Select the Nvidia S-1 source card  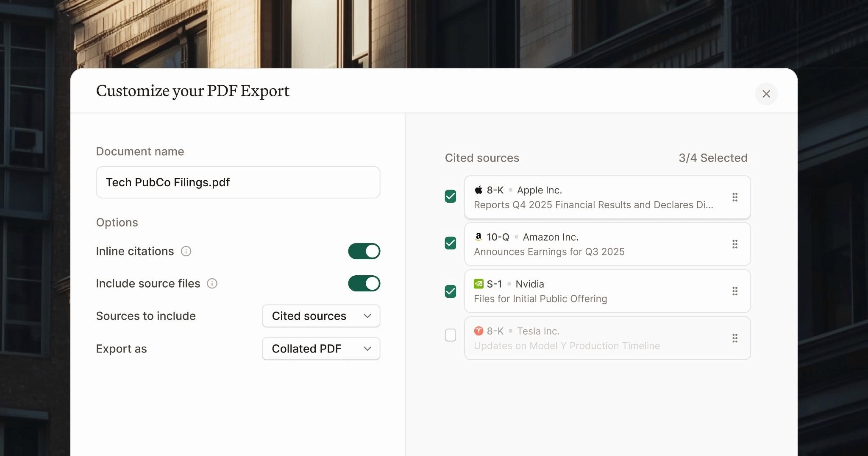pyautogui.click(x=607, y=291)
